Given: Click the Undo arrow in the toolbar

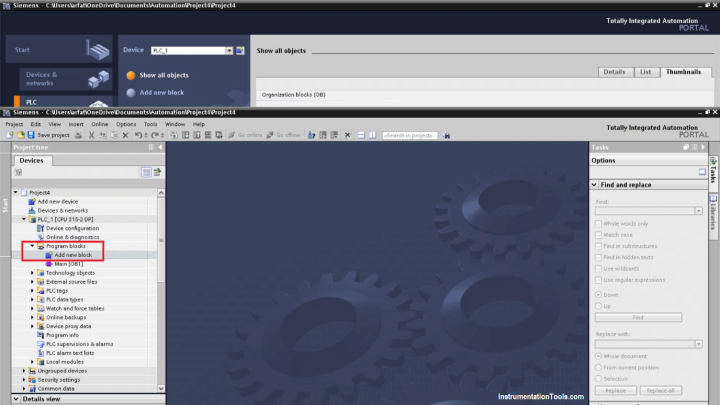Looking at the screenshot, I should click(x=135, y=134).
